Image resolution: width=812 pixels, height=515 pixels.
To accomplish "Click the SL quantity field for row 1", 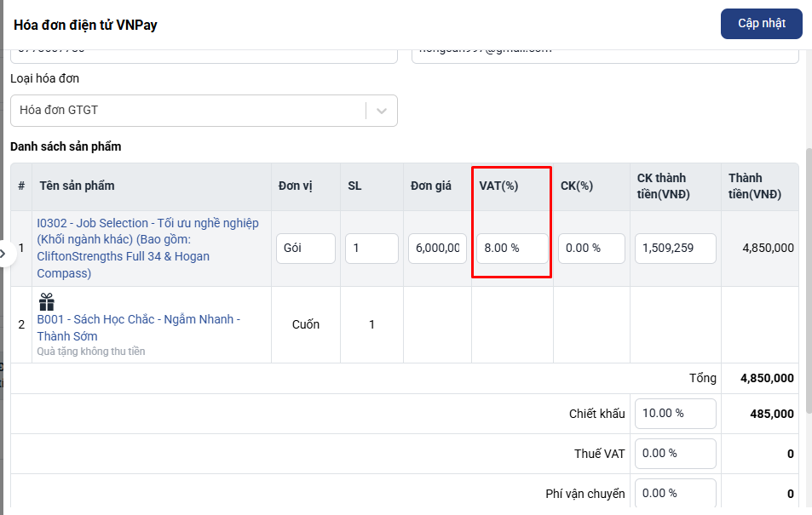I will pyautogui.click(x=371, y=249).
